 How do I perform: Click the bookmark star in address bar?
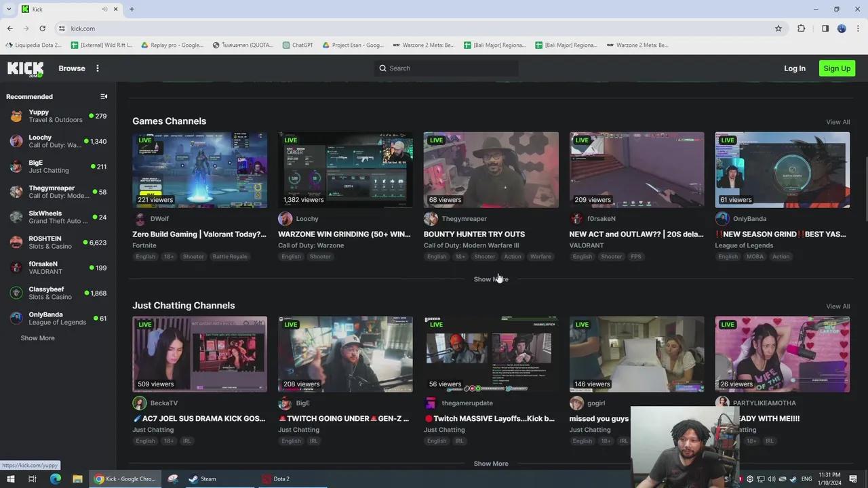pyautogui.click(x=778, y=28)
